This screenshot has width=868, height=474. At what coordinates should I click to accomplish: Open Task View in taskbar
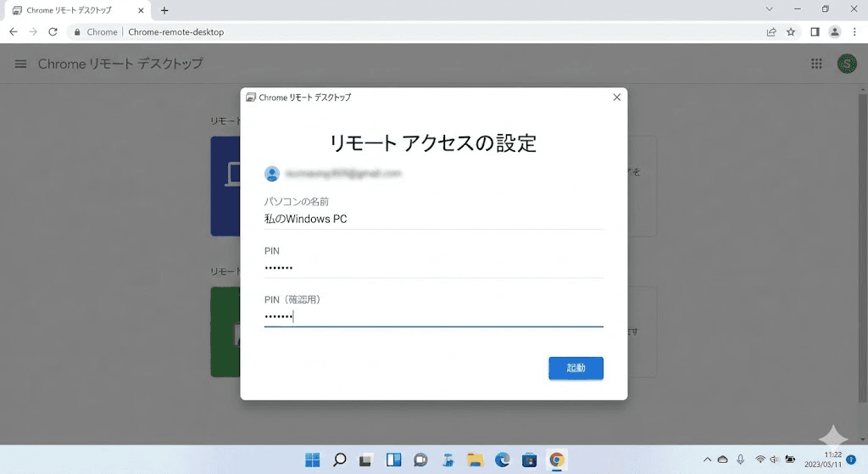(x=365, y=460)
